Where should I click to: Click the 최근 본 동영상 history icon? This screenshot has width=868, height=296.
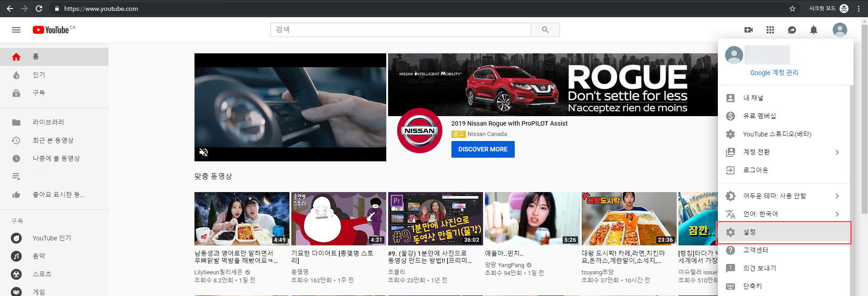16,141
